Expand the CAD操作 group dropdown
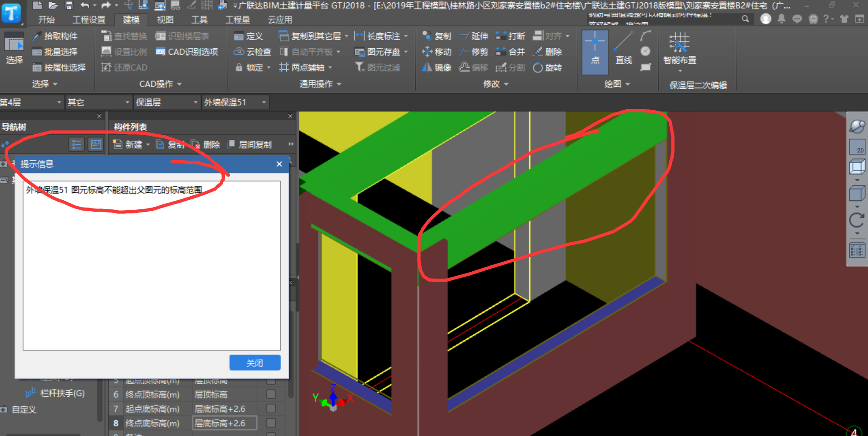 click(160, 84)
